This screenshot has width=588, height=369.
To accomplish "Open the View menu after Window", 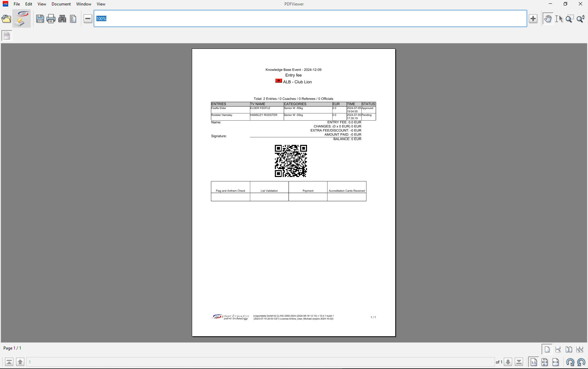I will [x=101, y=4].
